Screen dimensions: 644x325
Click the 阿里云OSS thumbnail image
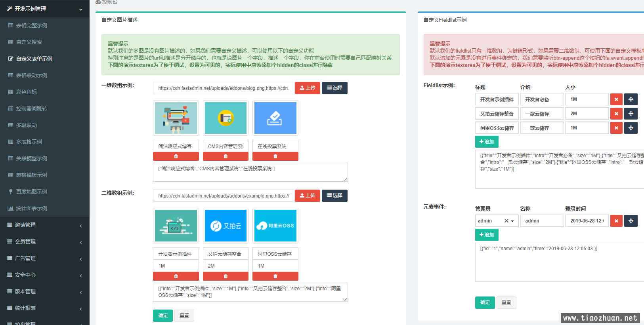pos(275,226)
